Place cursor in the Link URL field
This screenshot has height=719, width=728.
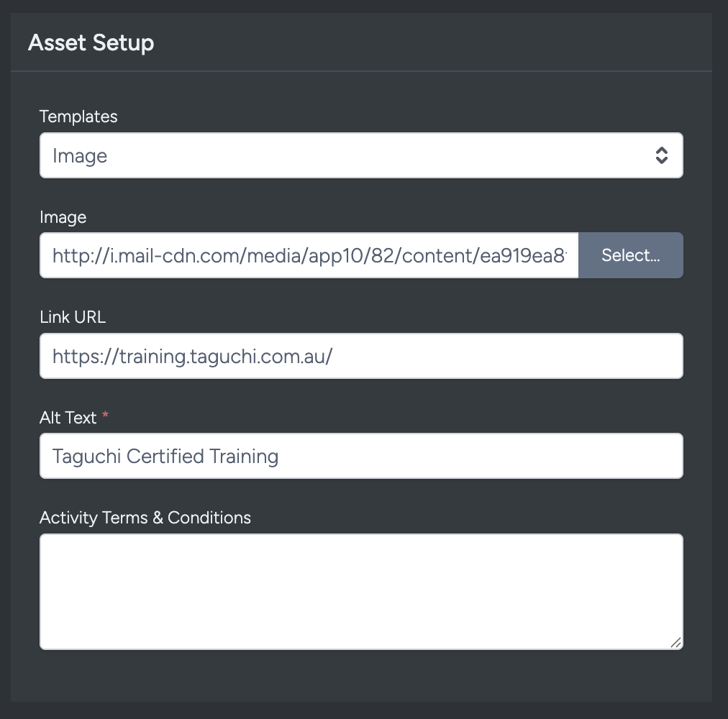click(360, 355)
